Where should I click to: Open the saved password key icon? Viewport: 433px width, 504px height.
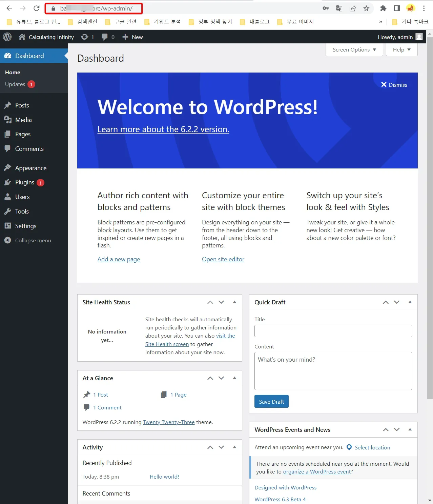(x=326, y=8)
